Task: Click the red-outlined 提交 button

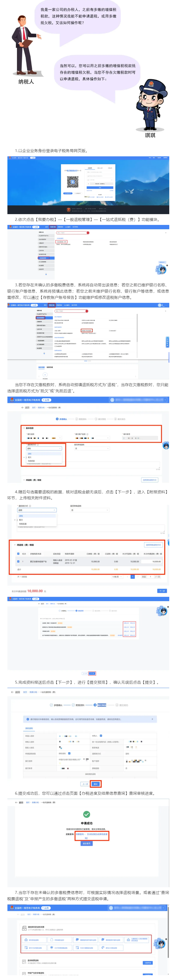Action: point(96,784)
